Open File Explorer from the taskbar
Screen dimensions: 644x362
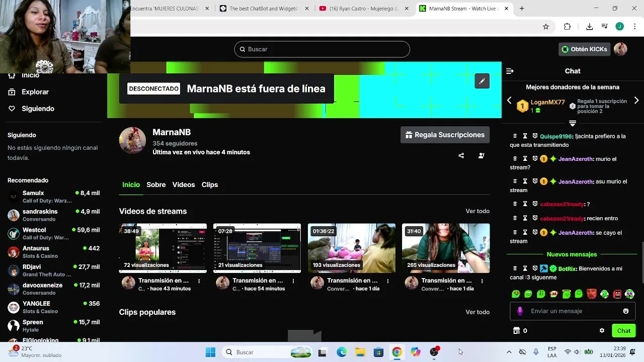(x=360, y=352)
